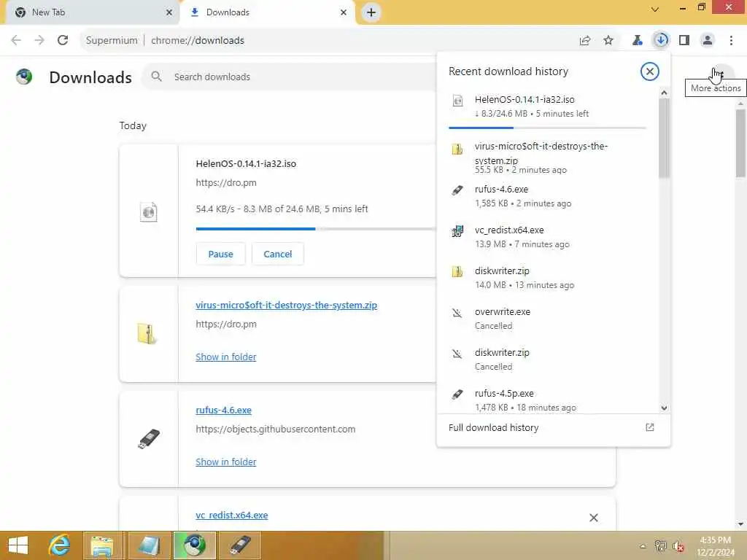Click the share page icon in address bar
Image resolution: width=747 pixels, height=560 pixels.
(585, 41)
